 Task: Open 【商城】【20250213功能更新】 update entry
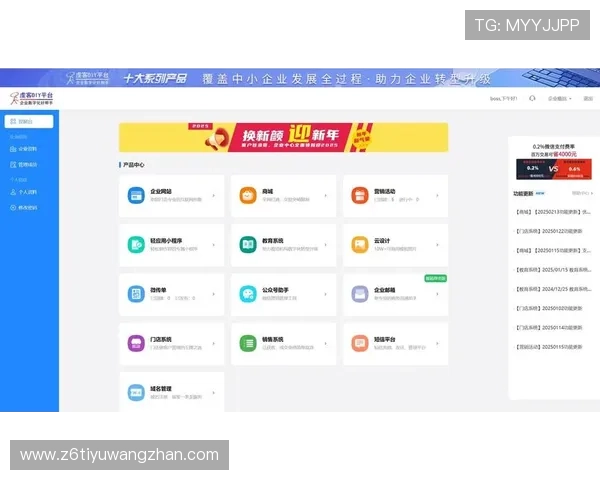(x=553, y=212)
